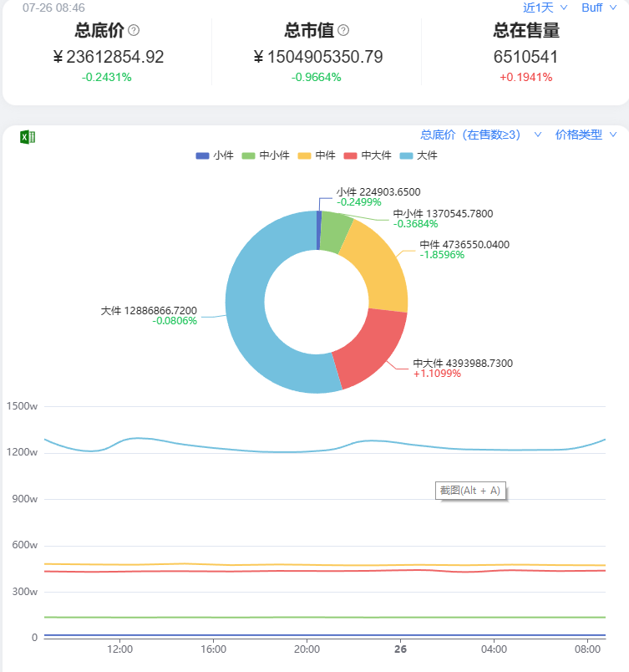Viewport: 629px width, 672px height.
Task: Open help icon next to 总市值
Action: tap(343, 30)
